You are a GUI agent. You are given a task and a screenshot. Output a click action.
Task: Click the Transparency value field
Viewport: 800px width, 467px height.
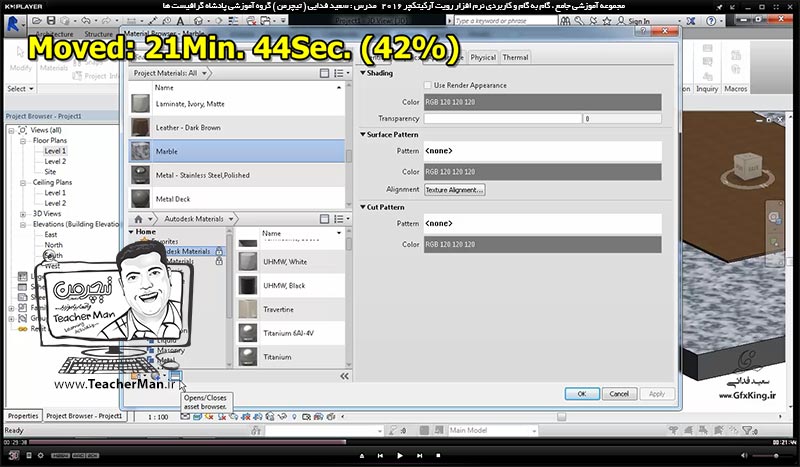[x=622, y=118]
